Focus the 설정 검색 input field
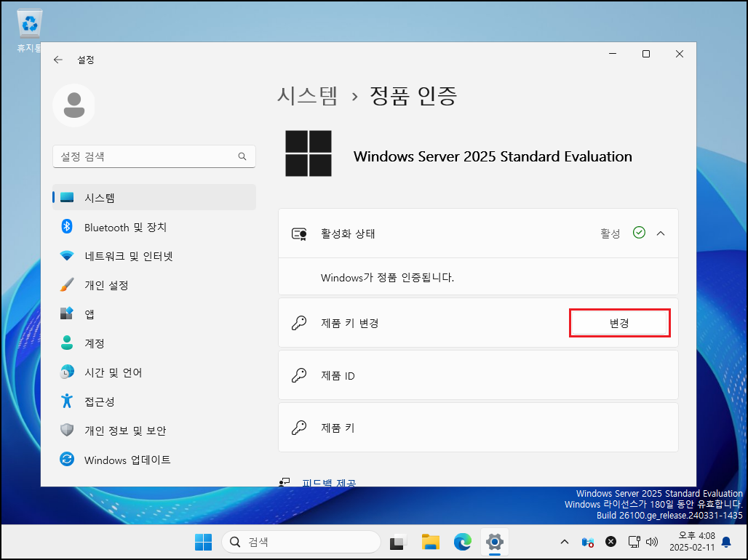748x560 pixels. tap(154, 156)
